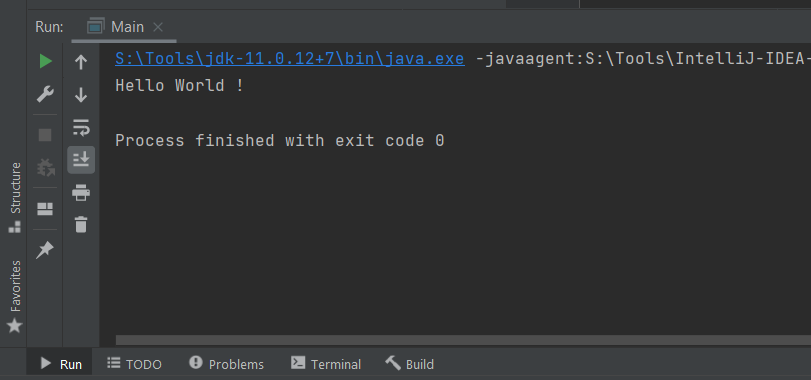Clear console with trash icon
This screenshot has width=811, height=380.
81,225
